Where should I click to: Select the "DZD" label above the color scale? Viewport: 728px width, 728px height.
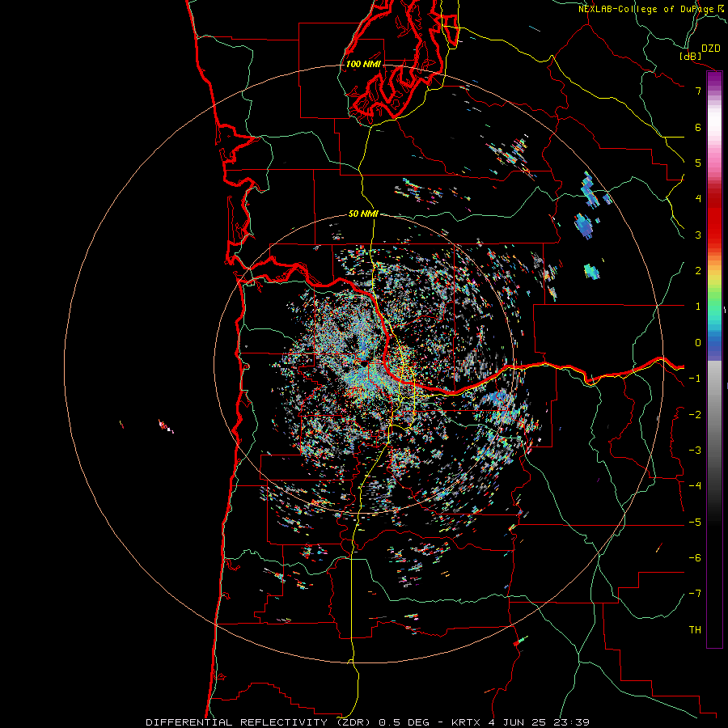point(710,49)
